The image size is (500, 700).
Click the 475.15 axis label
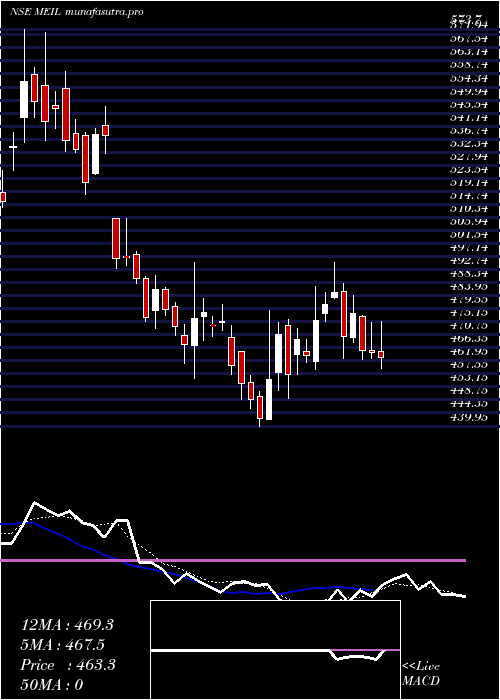[469, 313]
